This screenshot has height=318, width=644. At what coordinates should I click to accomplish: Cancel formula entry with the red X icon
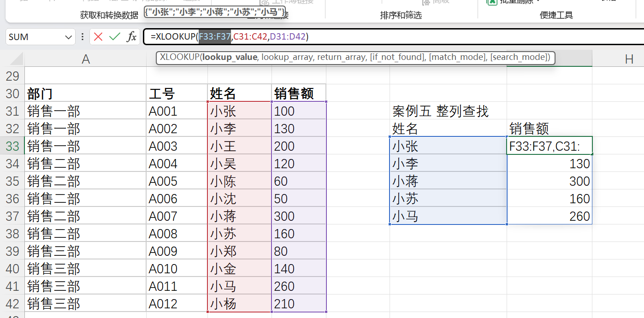[x=98, y=37]
